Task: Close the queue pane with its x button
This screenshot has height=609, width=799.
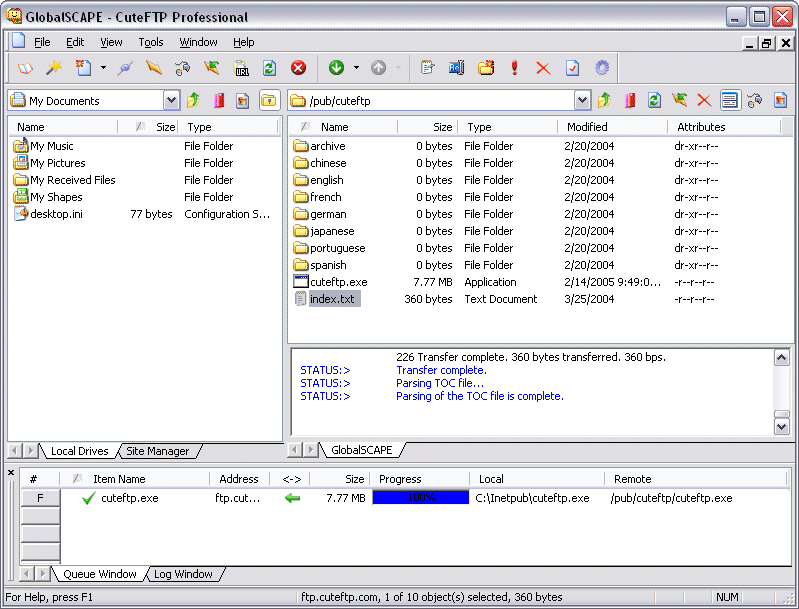Action: (x=11, y=473)
